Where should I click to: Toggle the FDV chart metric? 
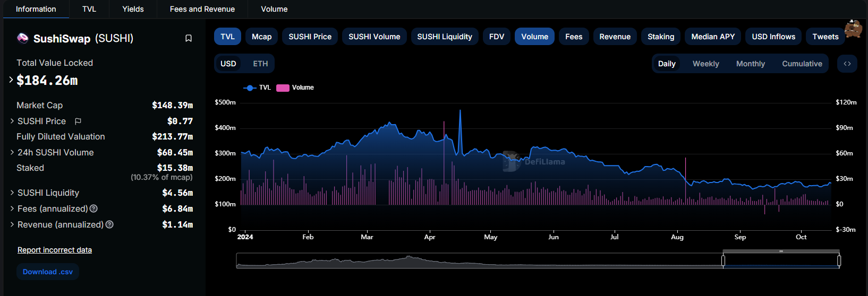point(497,37)
